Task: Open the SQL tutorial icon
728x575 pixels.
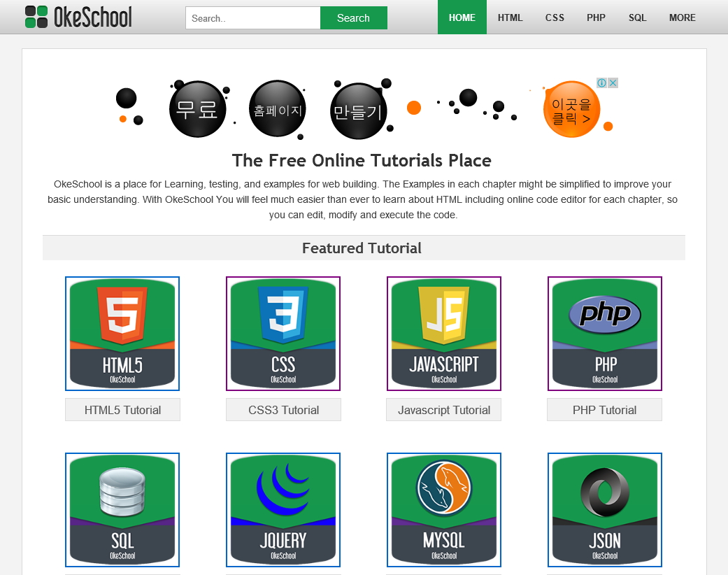Action: (x=122, y=510)
